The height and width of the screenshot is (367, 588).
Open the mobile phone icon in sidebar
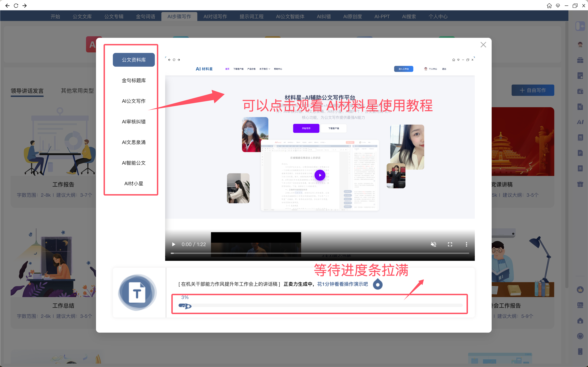point(580,351)
